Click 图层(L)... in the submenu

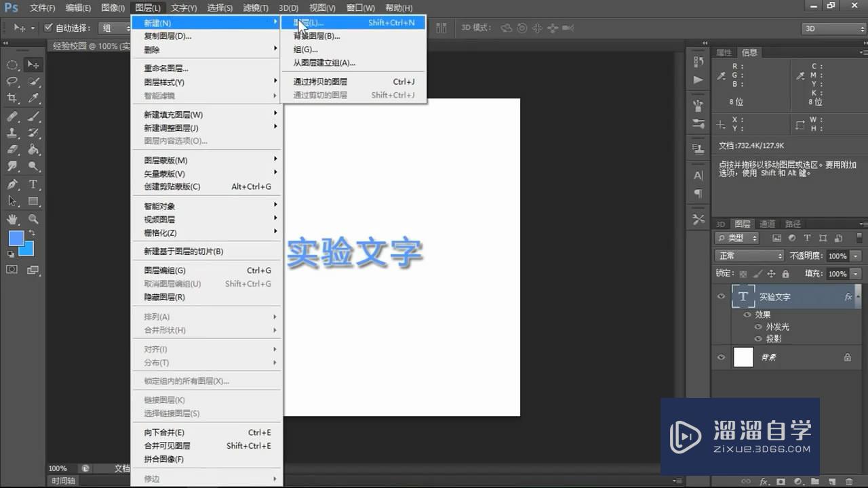(x=353, y=23)
